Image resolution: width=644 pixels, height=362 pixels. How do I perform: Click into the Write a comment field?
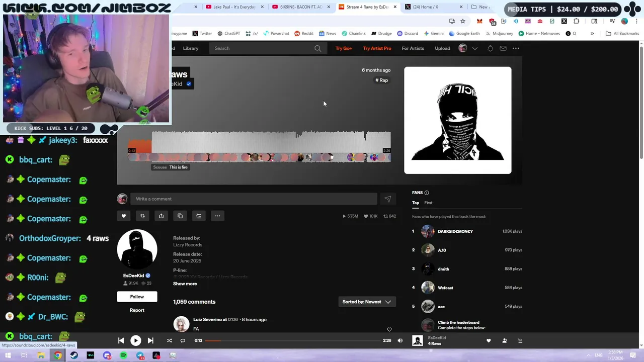pos(254,199)
